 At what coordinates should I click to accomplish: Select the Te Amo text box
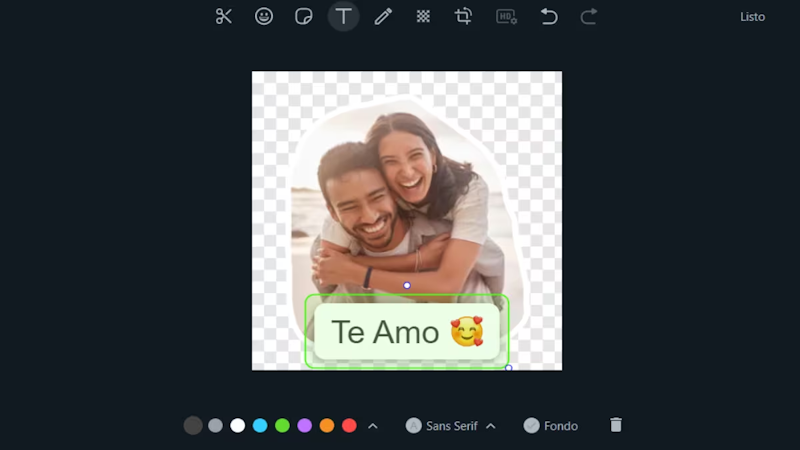[x=407, y=331]
